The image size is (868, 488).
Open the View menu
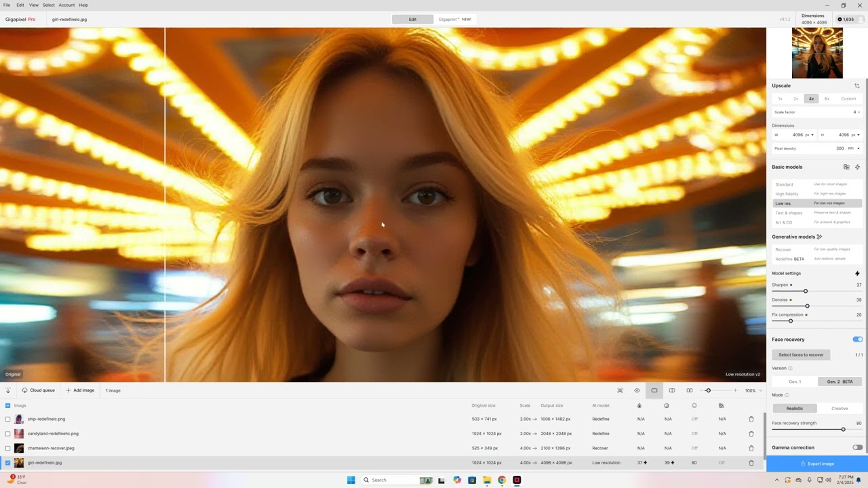click(x=34, y=5)
